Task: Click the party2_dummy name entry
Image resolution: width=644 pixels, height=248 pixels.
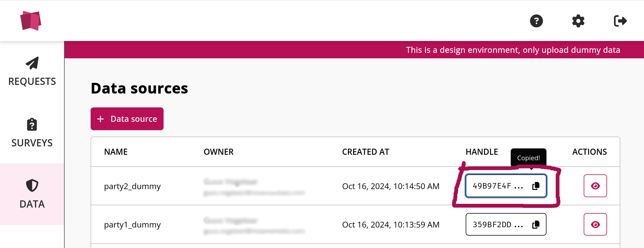Action: 133,186
